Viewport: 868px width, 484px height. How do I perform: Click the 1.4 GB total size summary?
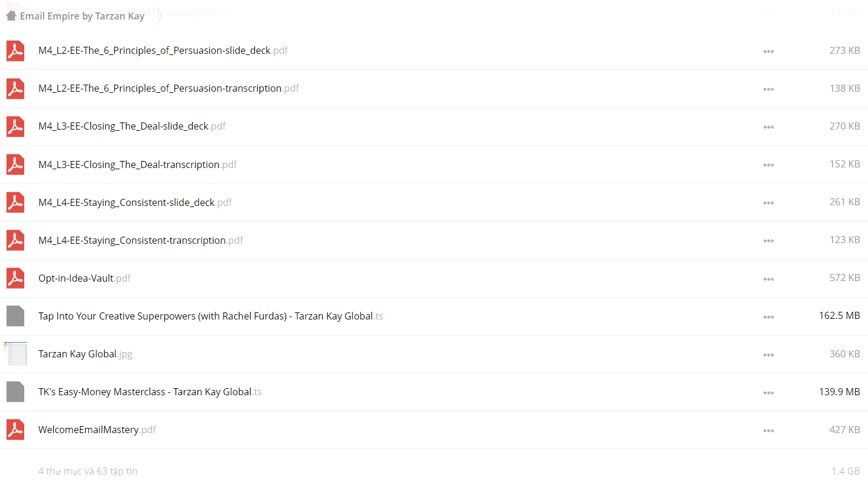coord(845,471)
